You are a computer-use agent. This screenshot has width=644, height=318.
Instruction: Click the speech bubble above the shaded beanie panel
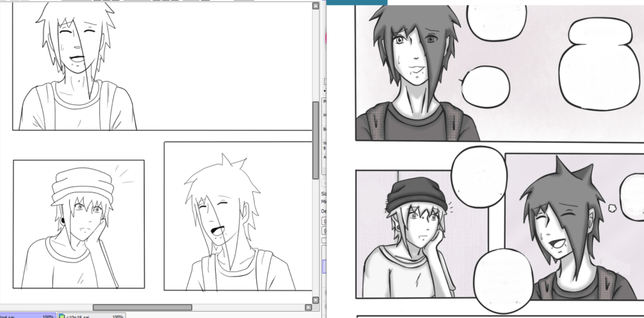(x=479, y=173)
